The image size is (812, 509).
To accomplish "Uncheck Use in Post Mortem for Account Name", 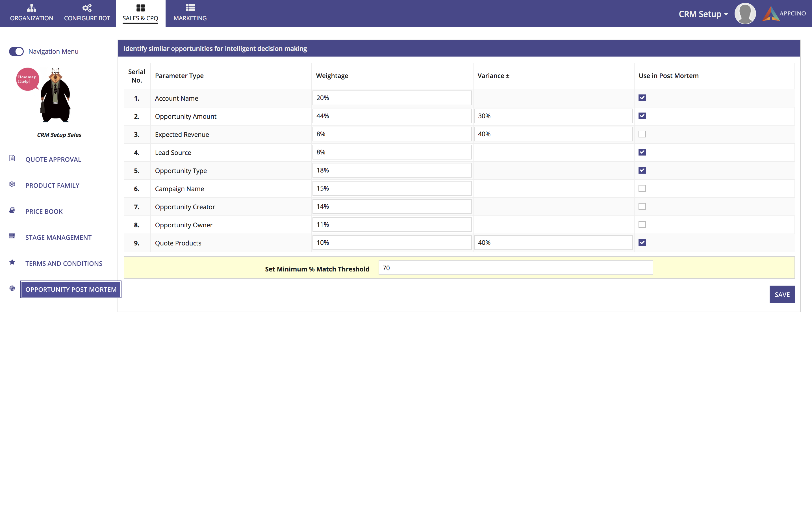I will [x=642, y=98].
